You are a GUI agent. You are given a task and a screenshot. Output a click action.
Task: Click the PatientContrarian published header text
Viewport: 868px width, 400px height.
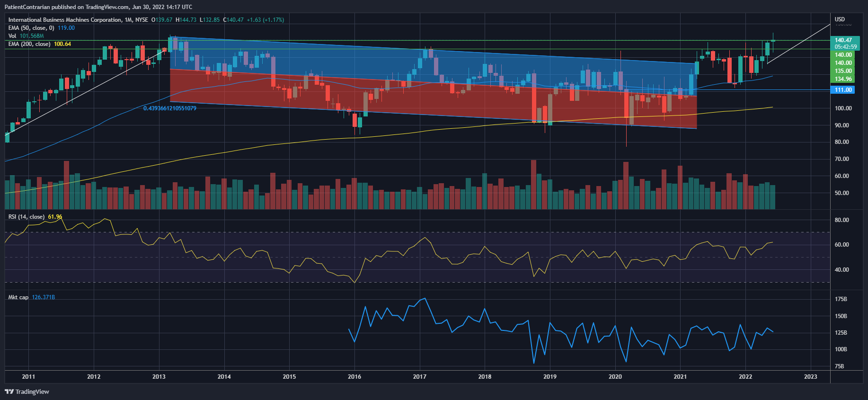[x=98, y=7]
